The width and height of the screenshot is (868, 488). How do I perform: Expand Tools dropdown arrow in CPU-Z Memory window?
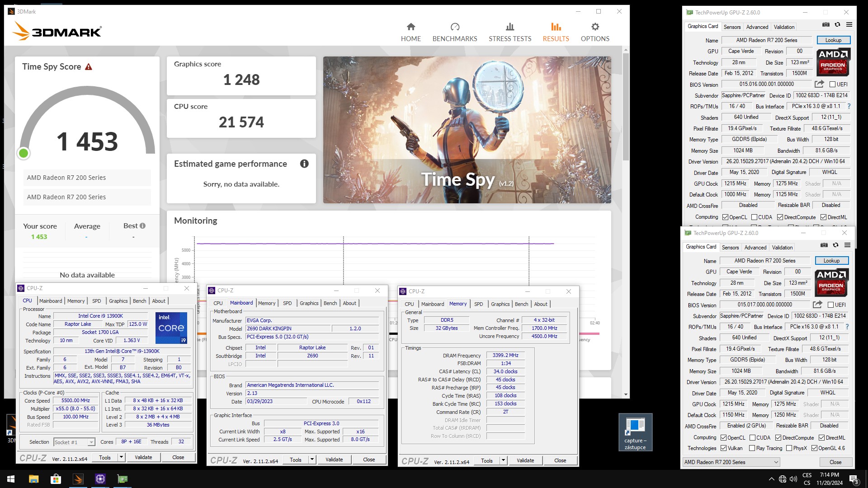[x=503, y=460]
